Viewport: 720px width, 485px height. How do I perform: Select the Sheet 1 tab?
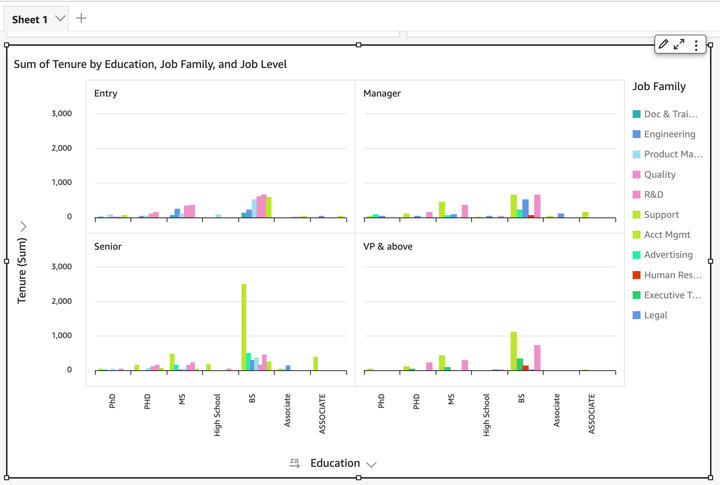pos(30,19)
